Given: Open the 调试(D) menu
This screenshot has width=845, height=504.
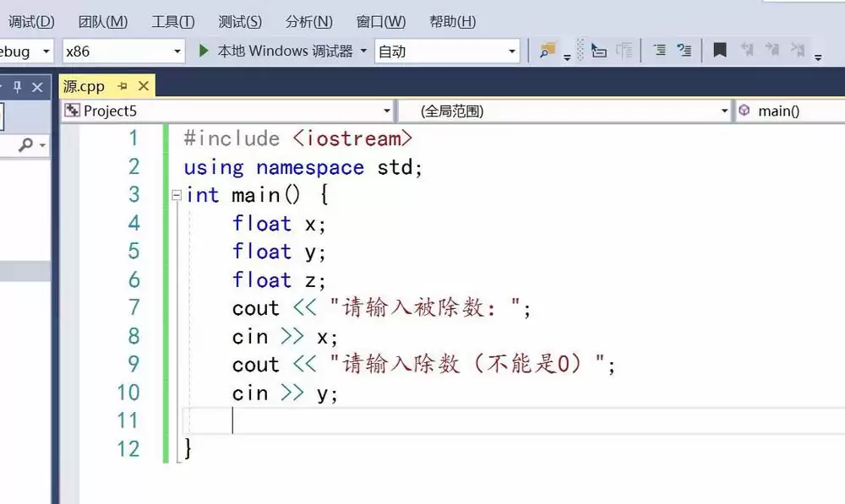Looking at the screenshot, I should 31,21.
